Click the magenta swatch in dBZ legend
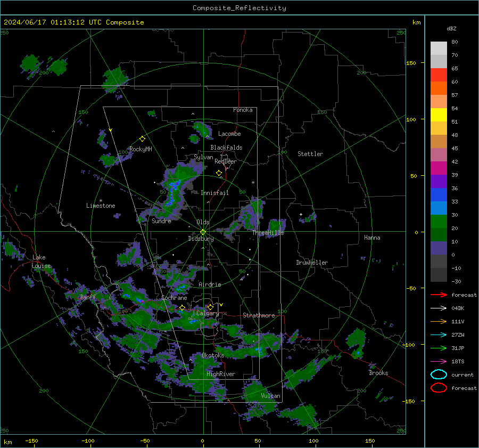479x448 pixels. pos(439,168)
